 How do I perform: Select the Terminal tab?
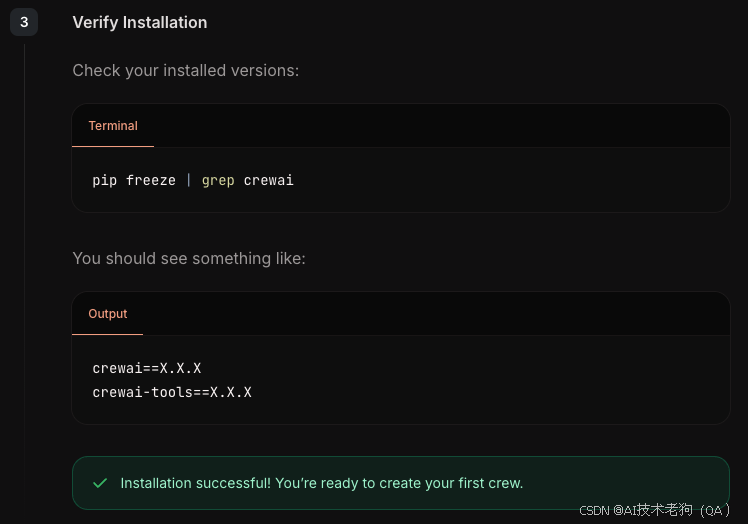point(113,126)
